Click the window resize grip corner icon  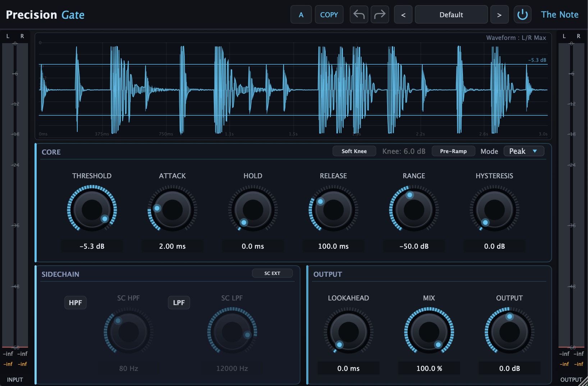point(583,381)
